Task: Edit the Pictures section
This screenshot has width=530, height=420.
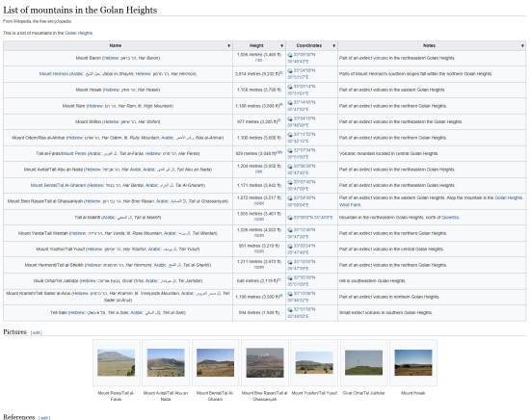Action: (x=37, y=333)
